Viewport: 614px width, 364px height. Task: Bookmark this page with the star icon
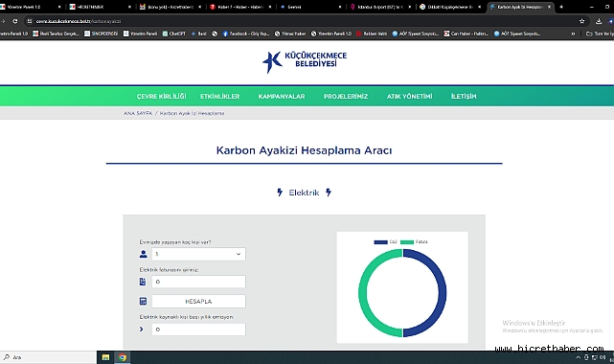pyautogui.click(x=581, y=21)
